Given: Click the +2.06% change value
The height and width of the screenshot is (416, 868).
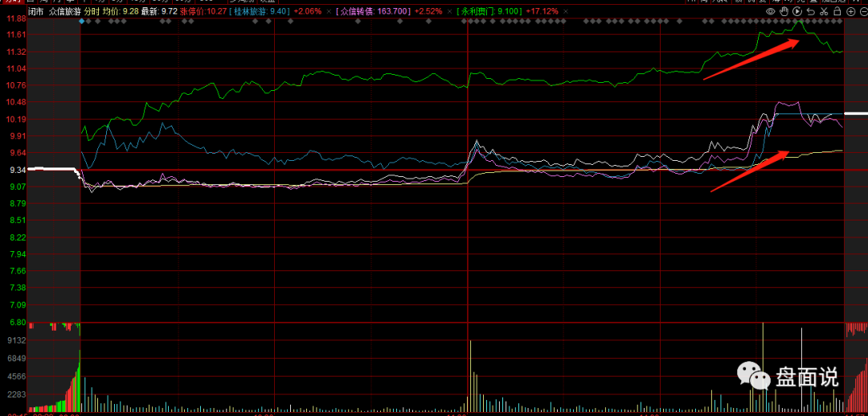Looking at the screenshot, I should pos(307,11).
